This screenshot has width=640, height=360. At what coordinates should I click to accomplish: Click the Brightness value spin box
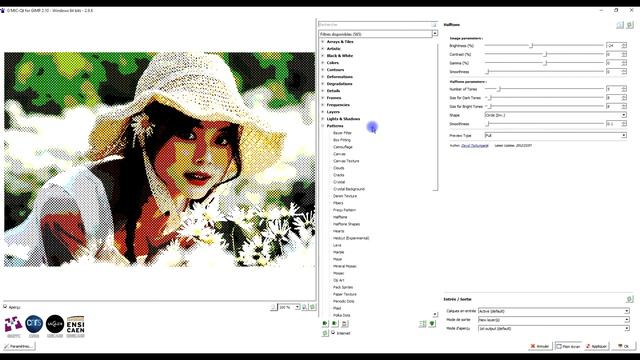(616, 45)
